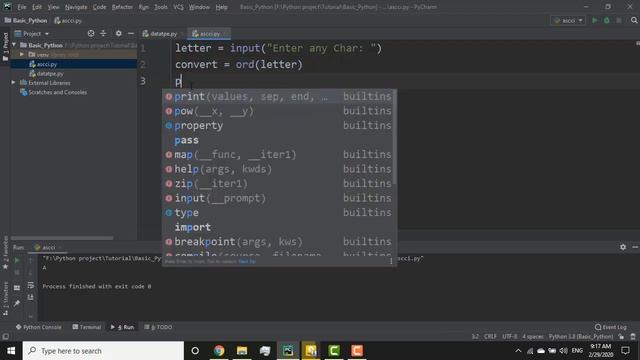Click the CRLF line separator widget
Image resolution: width=640 pixels, height=360 pixels.
490,337
